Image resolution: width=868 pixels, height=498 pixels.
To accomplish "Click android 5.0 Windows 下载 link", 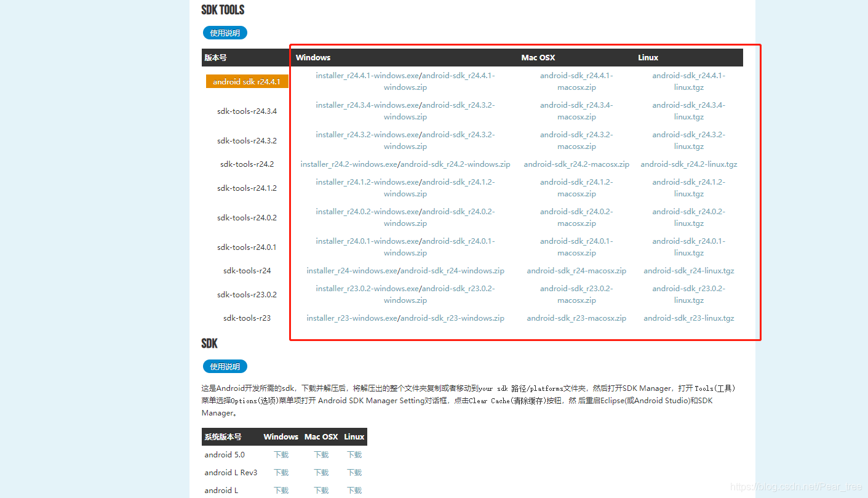I will (x=281, y=454).
